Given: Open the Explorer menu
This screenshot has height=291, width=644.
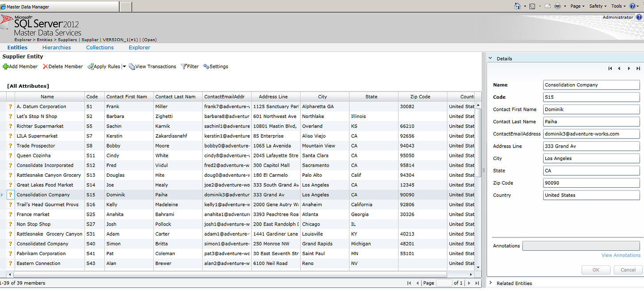Looking at the screenshot, I should tap(139, 47).
